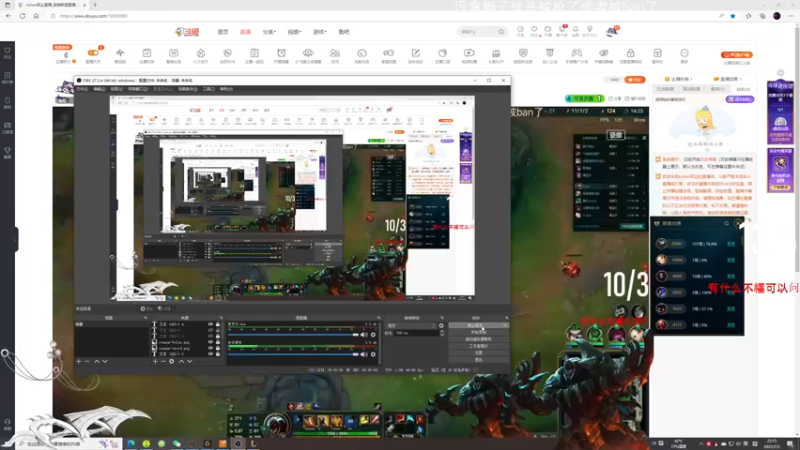The width and height of the screenshot is (800, 450).
Task: Adjust the upper mixer volume slider in OBS
Action: [293, 335]
